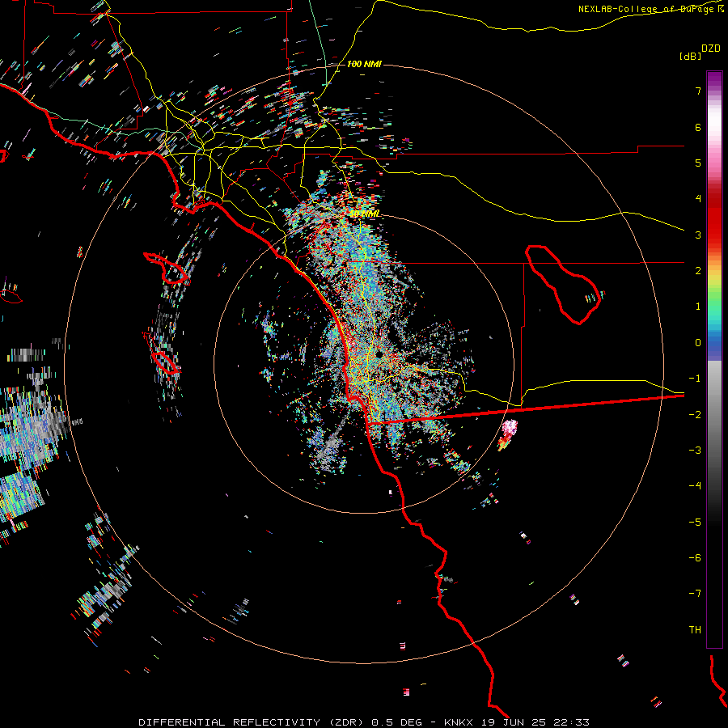Select the 3 value on the color scale
The image size is (728, 728).
(698, 235)
